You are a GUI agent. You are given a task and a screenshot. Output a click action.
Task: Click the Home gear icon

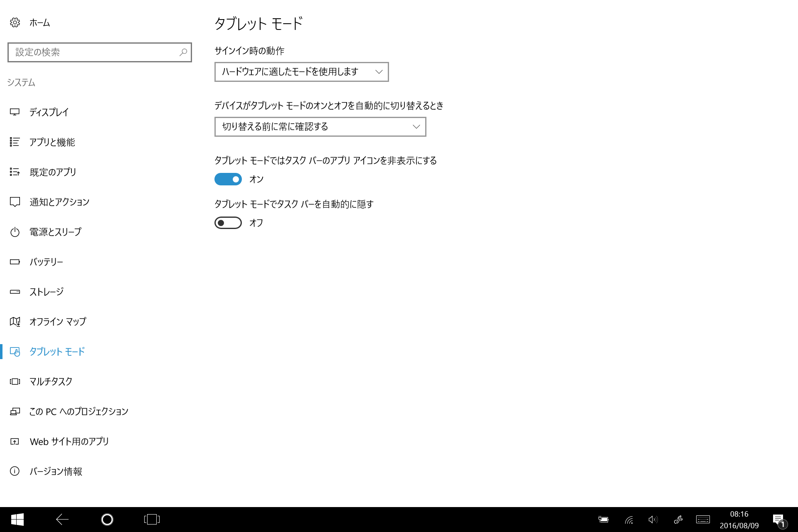(x=15, y=22)
